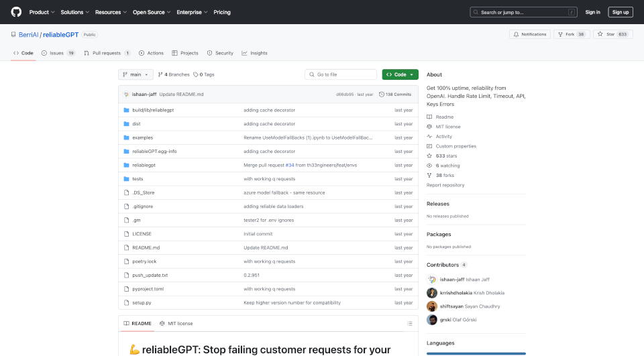This screenshot has height=356, width=644.
Task: View the 38 forks link
Action: click(x=440, y=176)
